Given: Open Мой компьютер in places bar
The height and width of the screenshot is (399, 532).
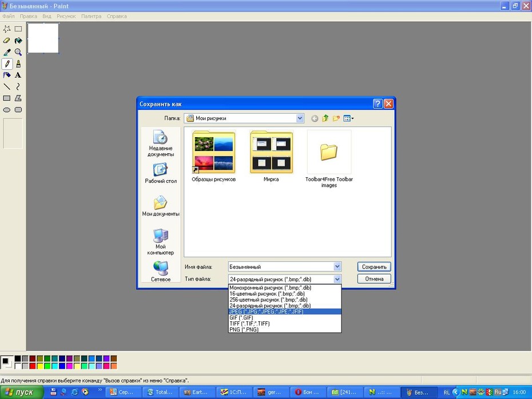Looking at the screenshot, I should tap(161, 241).
